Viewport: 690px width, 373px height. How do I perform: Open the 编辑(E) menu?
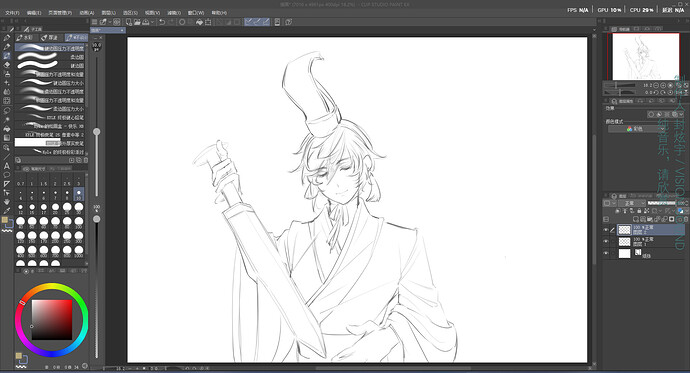click(x=34, y=13)
